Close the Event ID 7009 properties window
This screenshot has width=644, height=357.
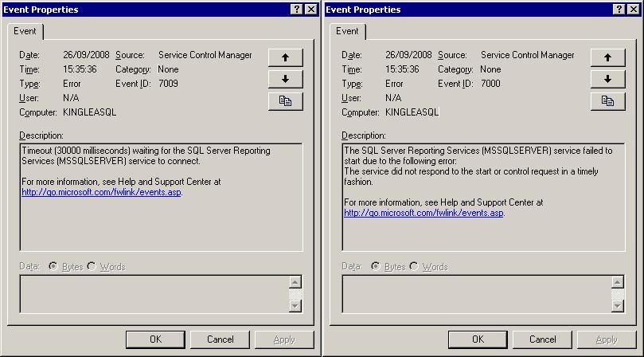coord(311,10)
